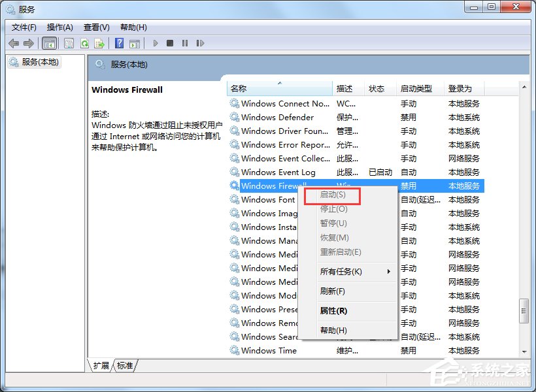The height and width of the screenshot is (392, 536).
Task: Open the properties toolbar icon
Action: click(69, 43)
